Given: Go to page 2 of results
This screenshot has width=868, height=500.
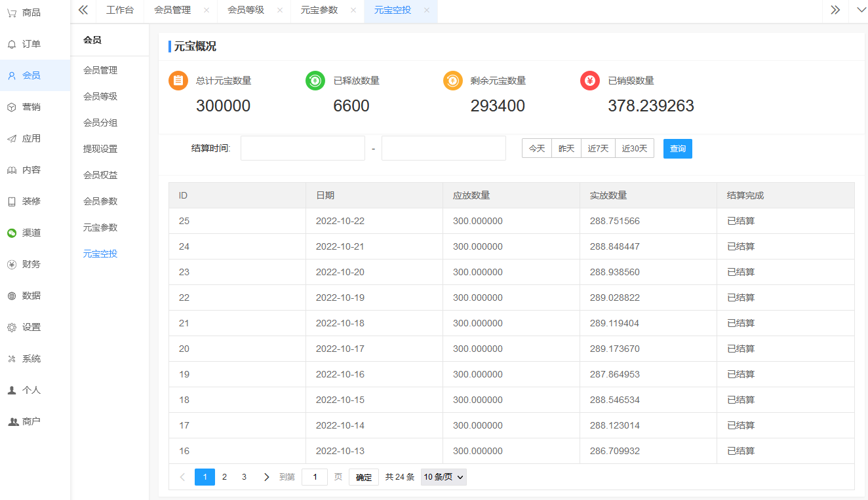Looking at the screenshot, I should pos(224,477).
